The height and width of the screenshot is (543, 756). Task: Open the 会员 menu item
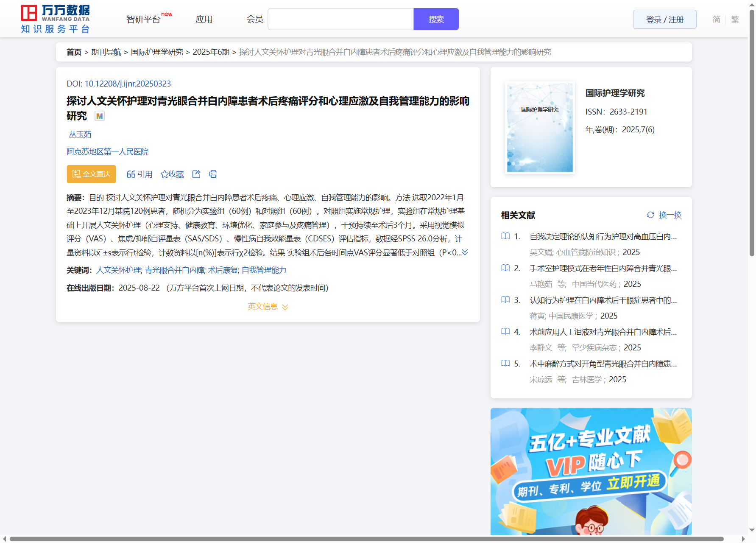[255, 20]
